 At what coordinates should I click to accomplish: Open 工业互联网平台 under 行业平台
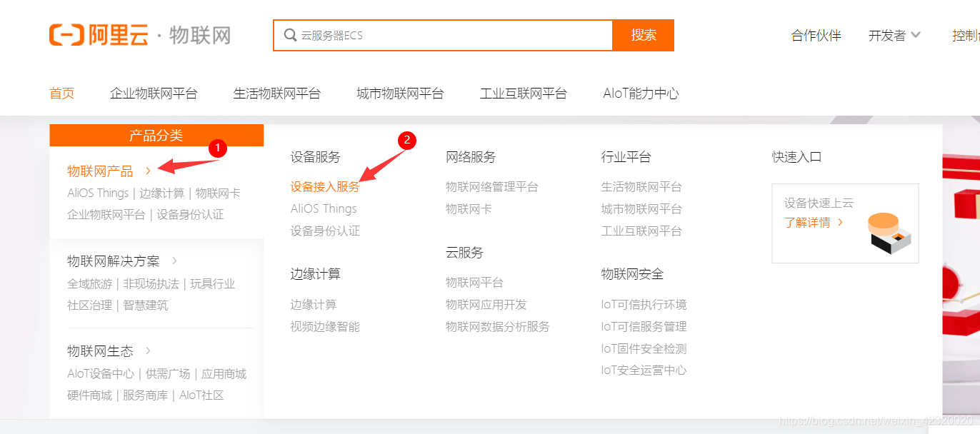pyautogui.click(x=641, y=231)
